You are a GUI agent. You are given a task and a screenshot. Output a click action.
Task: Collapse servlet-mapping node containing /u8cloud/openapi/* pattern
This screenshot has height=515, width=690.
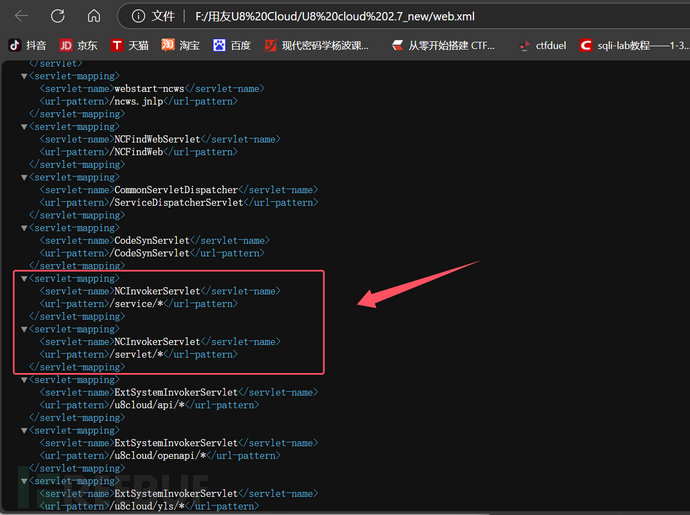(24, 430)
